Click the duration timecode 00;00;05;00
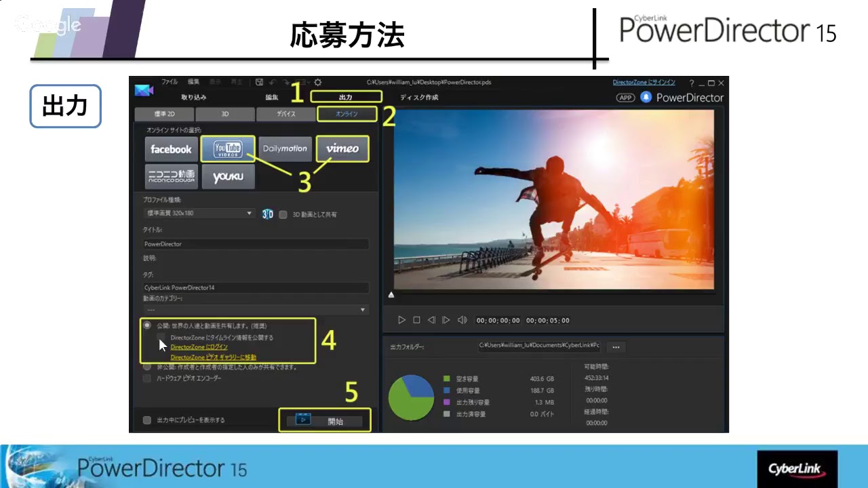Viewport: 868px width, 488px height. [x=548, y=321]
